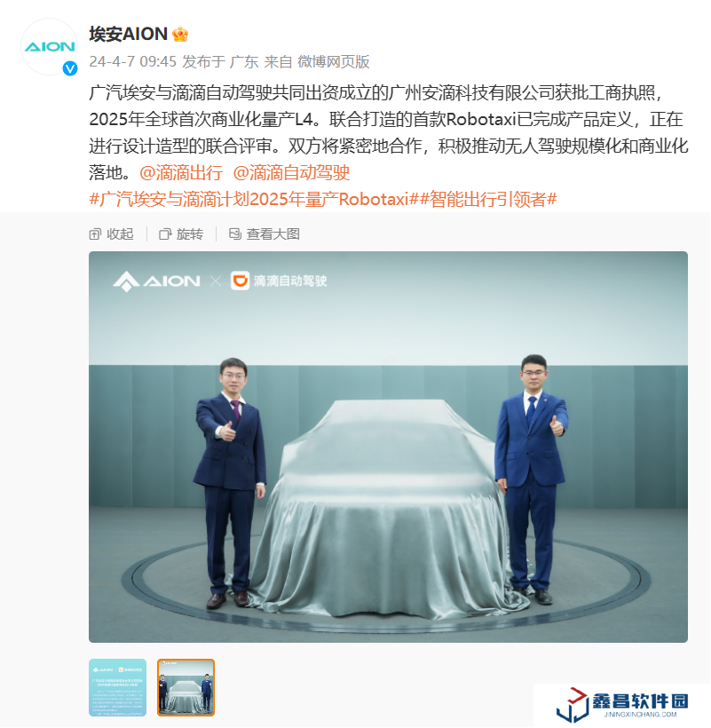Screen dimensions: 711x728
Task: Open 埃安AION username link
Action: (x=129, y=35)
